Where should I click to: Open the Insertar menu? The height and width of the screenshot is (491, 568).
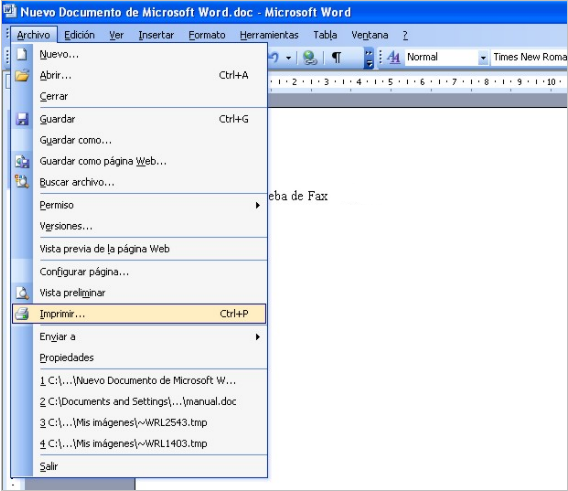point(156,35)
